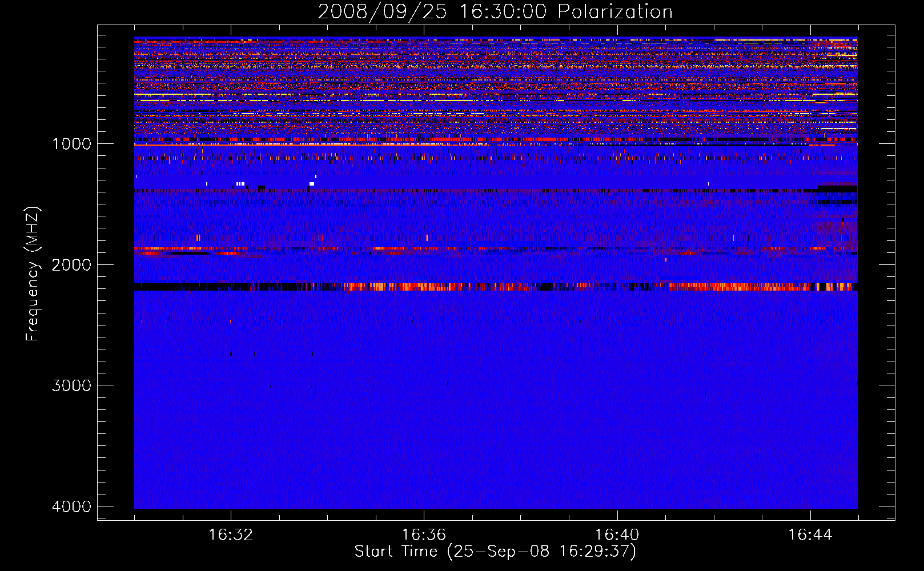Viewport: 924px width, 571px height.
Task: Click the 2000 frequency tick label
Action: [x=71, y=264]
